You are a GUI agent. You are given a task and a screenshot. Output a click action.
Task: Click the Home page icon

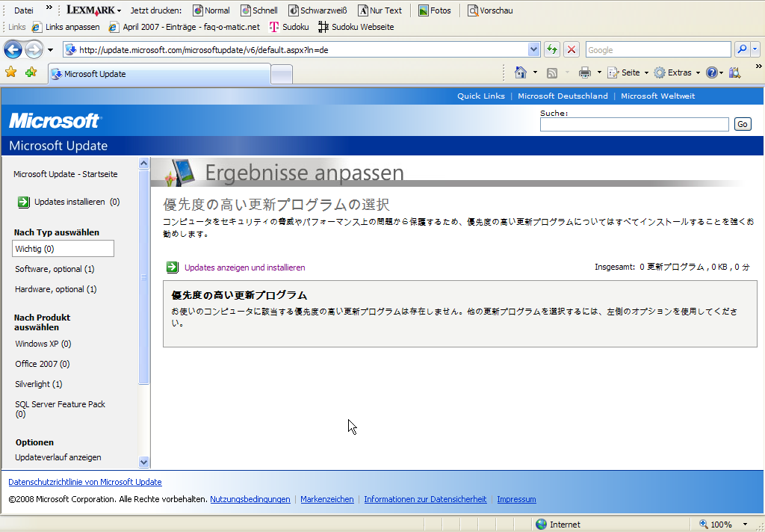point(521,72)
